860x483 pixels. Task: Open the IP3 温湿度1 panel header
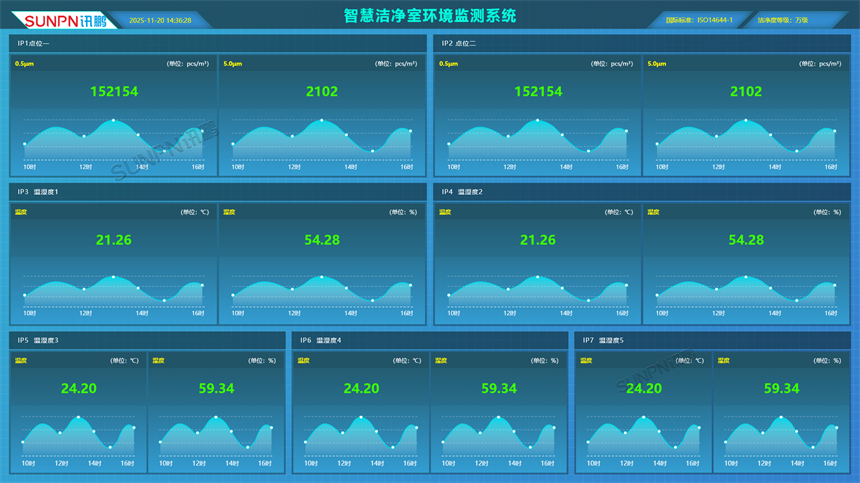tap(38, 191)
